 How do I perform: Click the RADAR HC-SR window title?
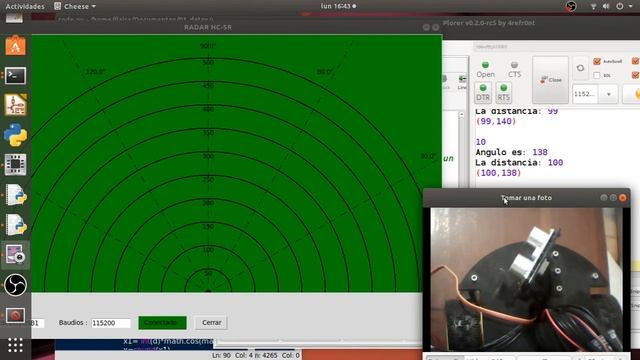208,27
